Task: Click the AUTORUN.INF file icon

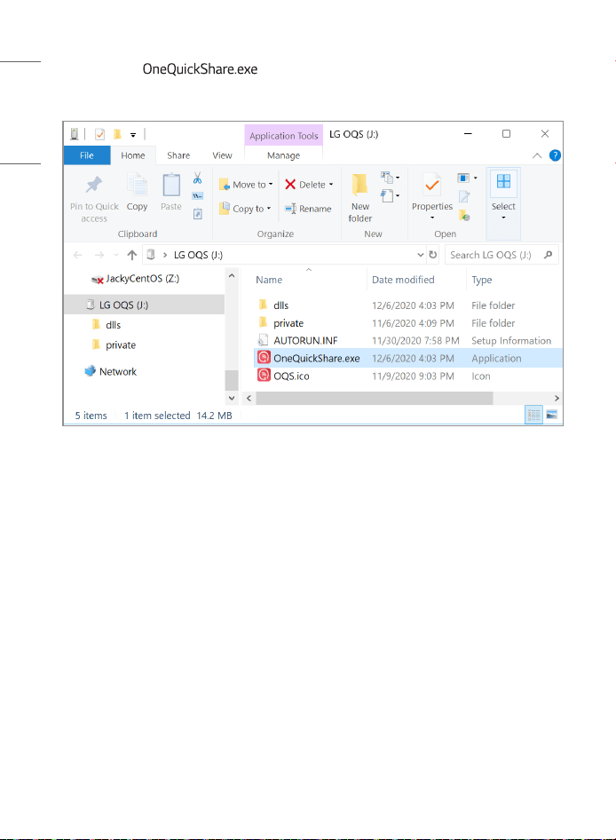Action: 263,340
